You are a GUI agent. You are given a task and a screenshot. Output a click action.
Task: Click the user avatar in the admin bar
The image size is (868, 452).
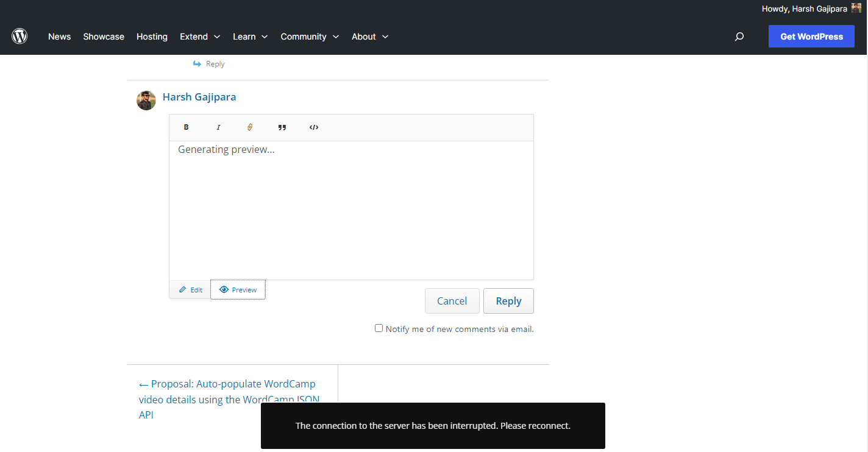pos(856,8)
